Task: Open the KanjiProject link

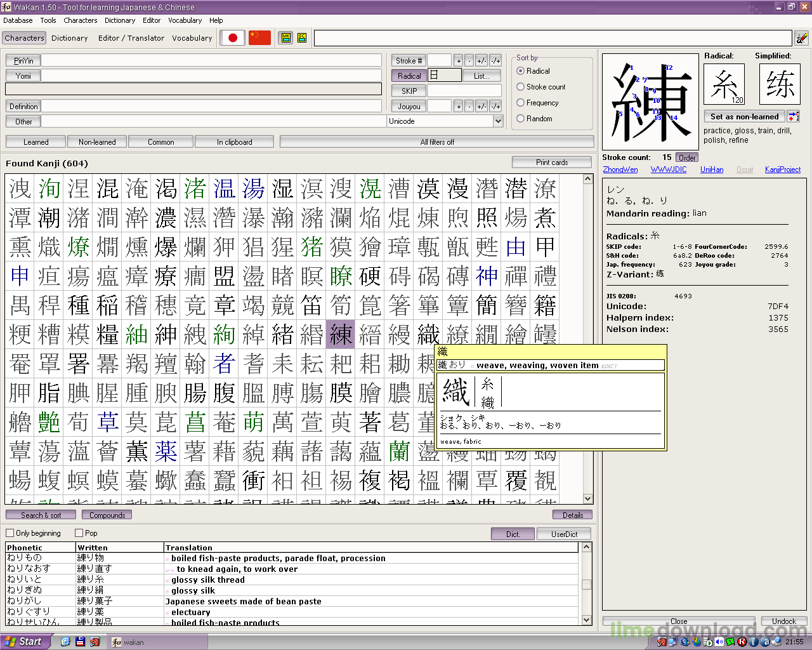Action: point(783,169)
